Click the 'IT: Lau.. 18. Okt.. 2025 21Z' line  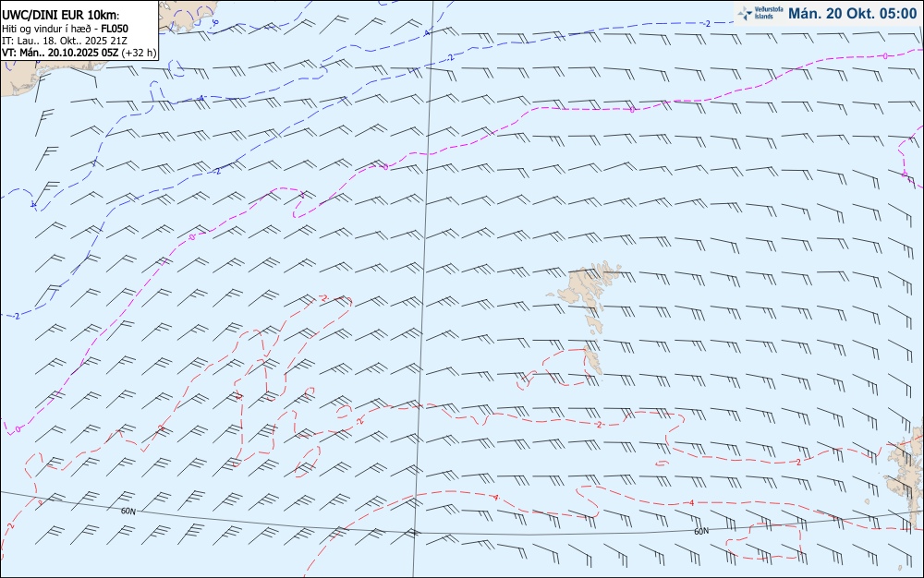click(65, 41)
